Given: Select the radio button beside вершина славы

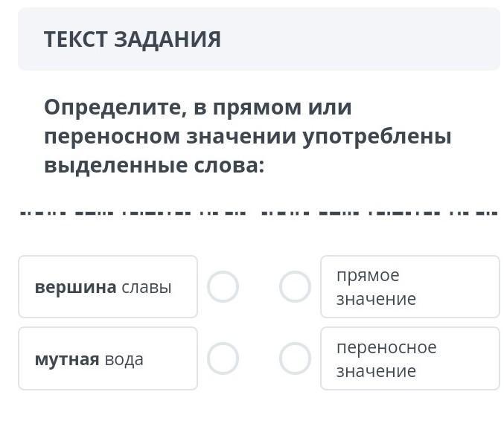Looking at the screenshot, I should tap(223, 286).
